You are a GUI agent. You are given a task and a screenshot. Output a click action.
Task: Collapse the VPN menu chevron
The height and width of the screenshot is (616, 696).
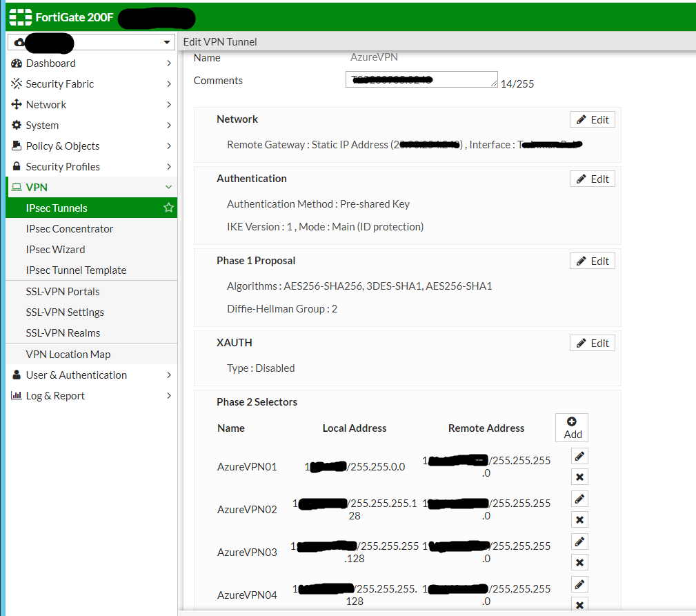coord(169,188)
